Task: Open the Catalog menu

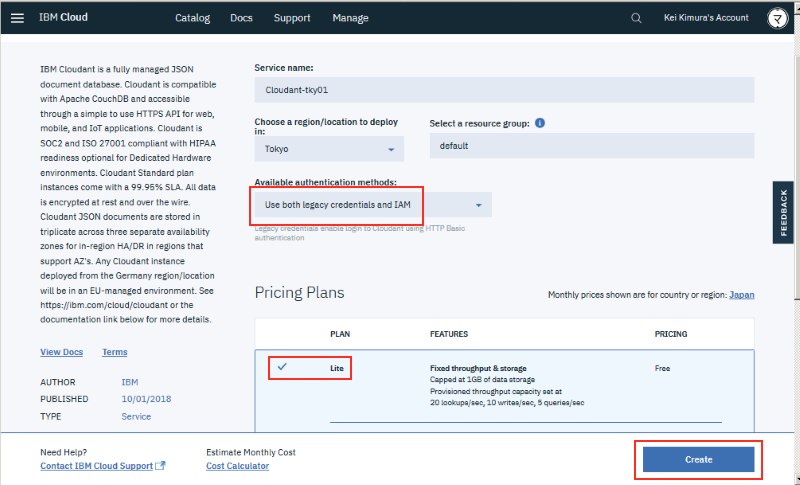Action: (193, 18)
